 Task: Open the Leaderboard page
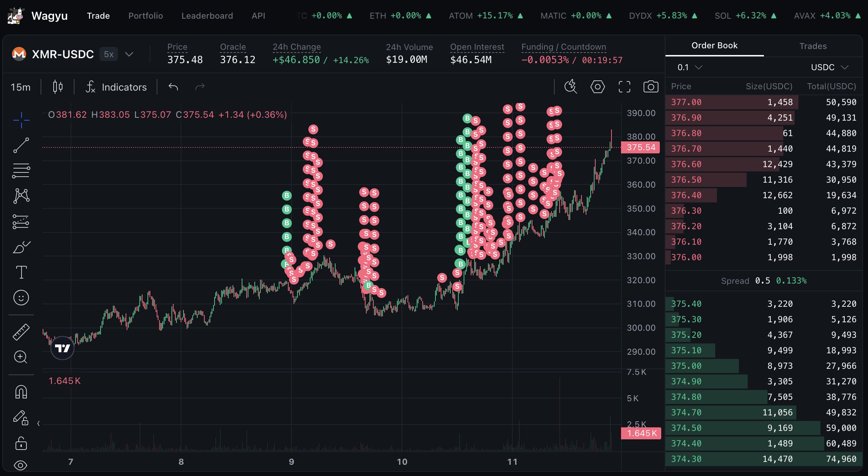click(x=207, y=16)
